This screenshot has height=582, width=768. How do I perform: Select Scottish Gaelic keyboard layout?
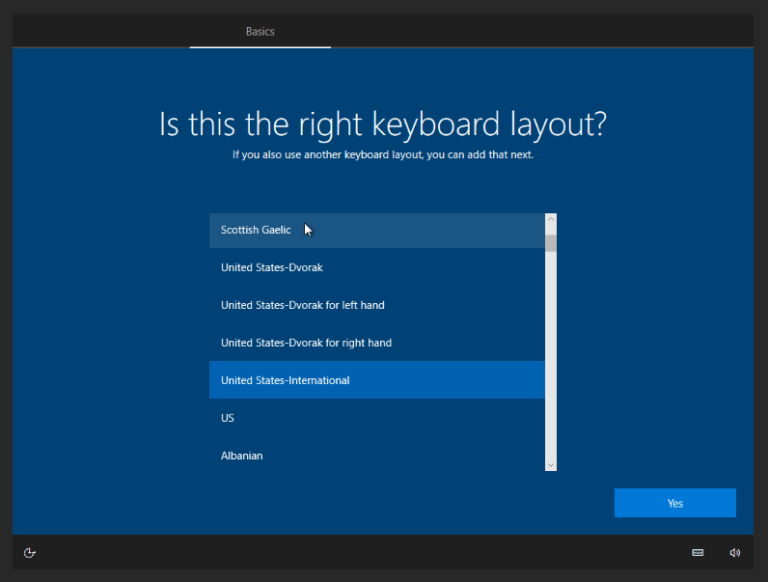[256, 230]
